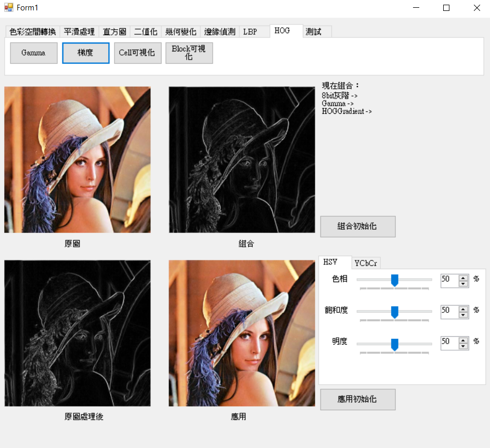Select the HSV tab
Screen dimensions: 490x448
(x=334, y=262)
